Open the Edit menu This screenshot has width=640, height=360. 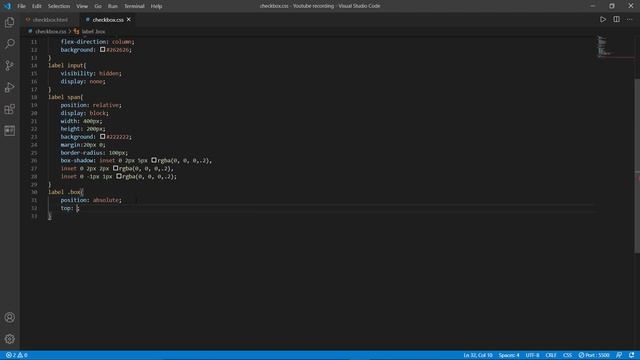(x=37, y=6)
